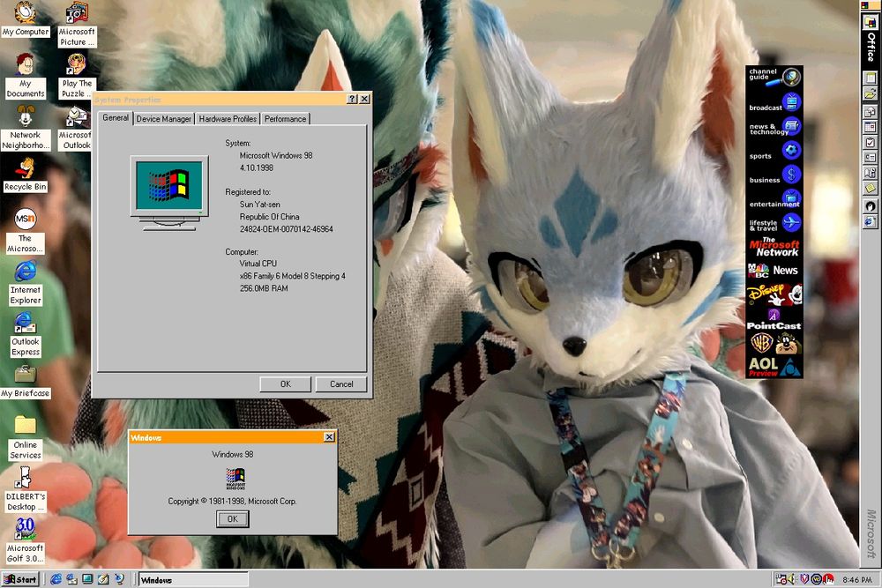Click View Channels in Quick Launch
Image resolution: width=882 pixels, height=588 pixels.
(119, 579)
